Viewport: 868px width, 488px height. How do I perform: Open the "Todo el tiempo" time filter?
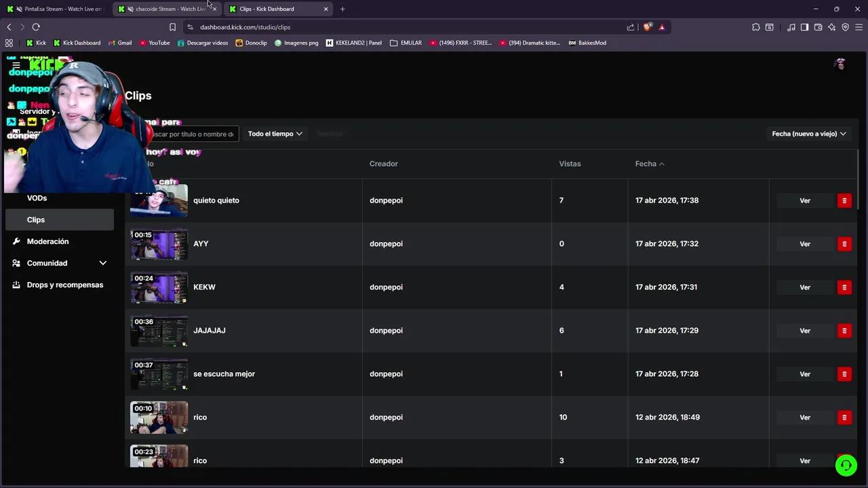pos(275,134)
